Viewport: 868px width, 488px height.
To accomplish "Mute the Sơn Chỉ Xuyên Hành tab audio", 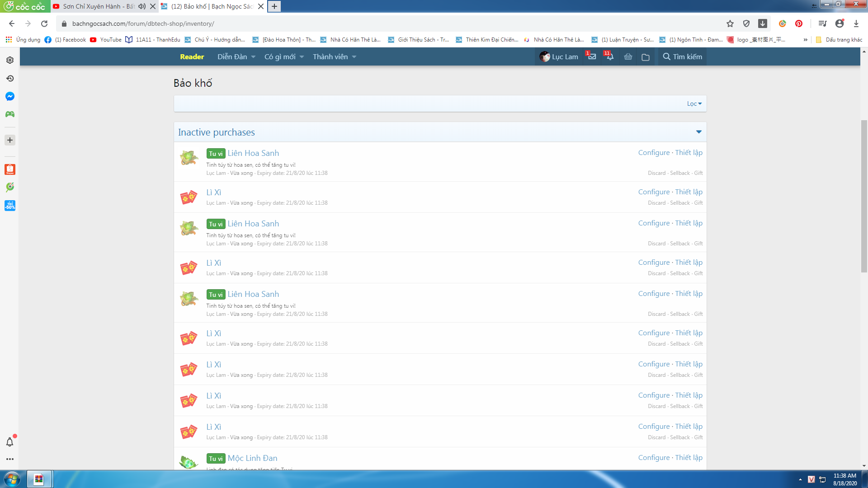I will 142,6.
